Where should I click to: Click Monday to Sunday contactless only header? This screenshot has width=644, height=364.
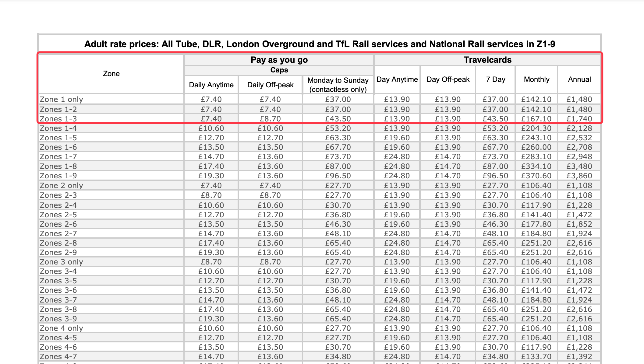(x=338, y=85)
